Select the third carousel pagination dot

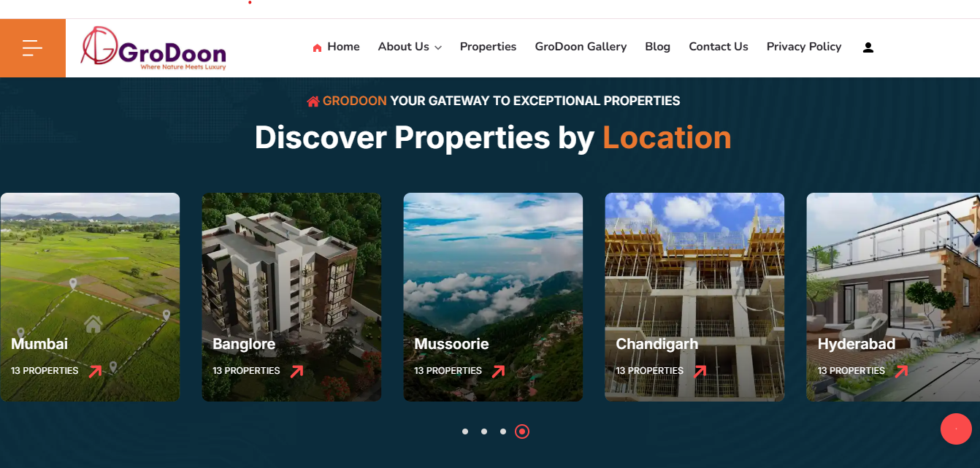pos(503,431)
